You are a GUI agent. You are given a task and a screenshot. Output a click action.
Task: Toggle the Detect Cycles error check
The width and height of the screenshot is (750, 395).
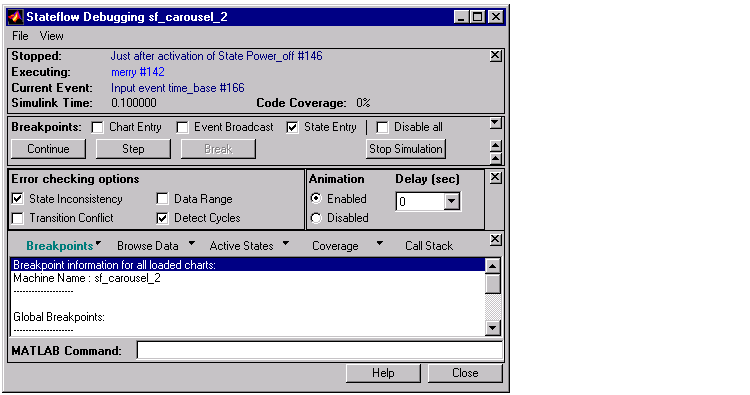[162, 218]
